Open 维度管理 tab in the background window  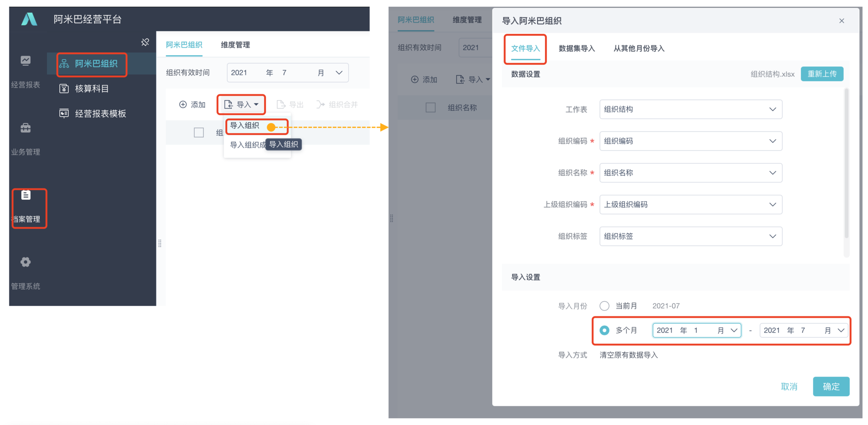467,20
